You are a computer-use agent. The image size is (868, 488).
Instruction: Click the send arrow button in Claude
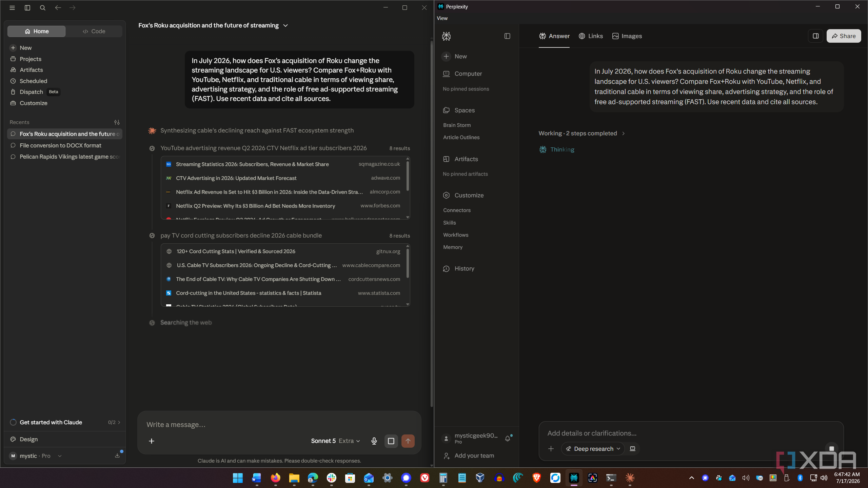pyautogui.click(x=408, y=441)
